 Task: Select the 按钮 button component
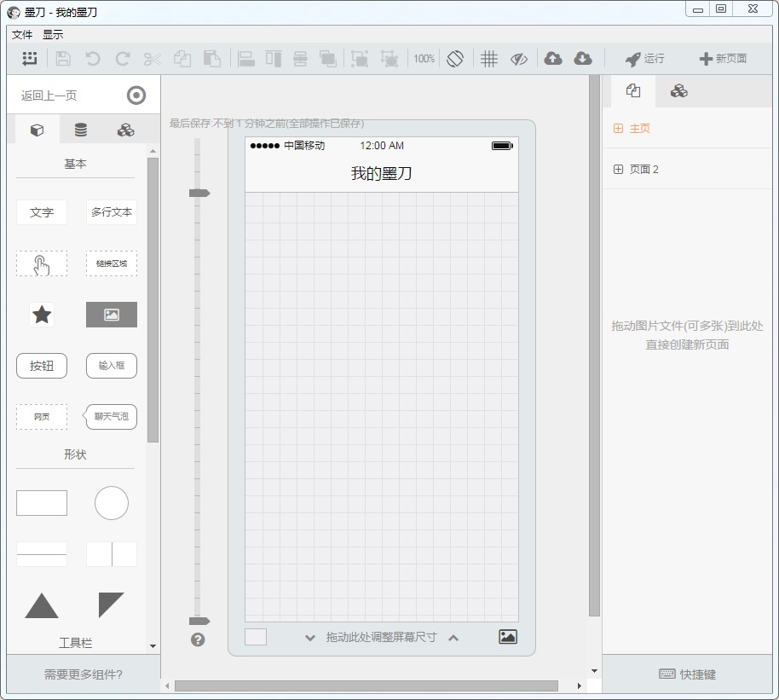click(x=42, y=366)
